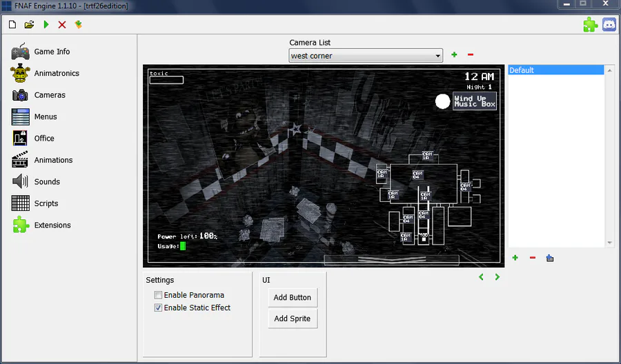Click the YOU marker on the camera map
The width and height of the screenshot is (621, 364).
[424, 237]
